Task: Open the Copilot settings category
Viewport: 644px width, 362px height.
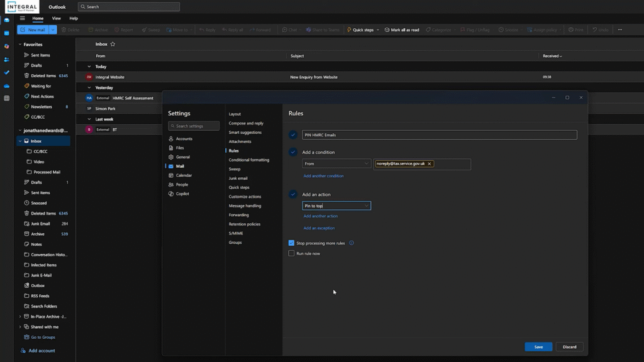Action: [x=182, y=194]
